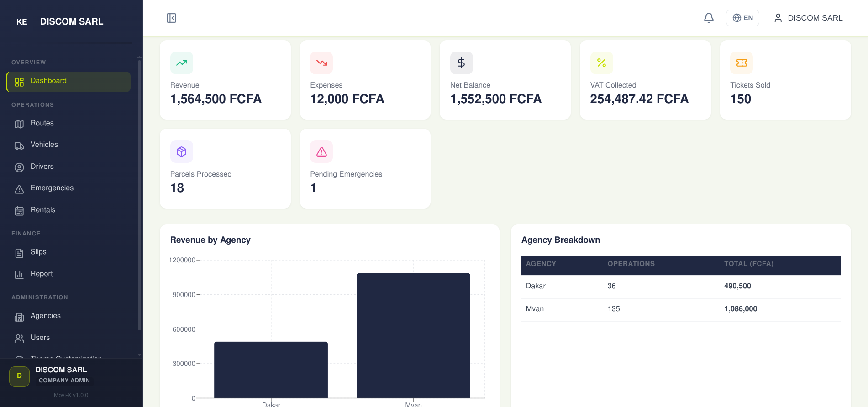Click the TOTAL (FCFA) column header
The height and width of the screenshot is (407, 868).
coord(749,264)
